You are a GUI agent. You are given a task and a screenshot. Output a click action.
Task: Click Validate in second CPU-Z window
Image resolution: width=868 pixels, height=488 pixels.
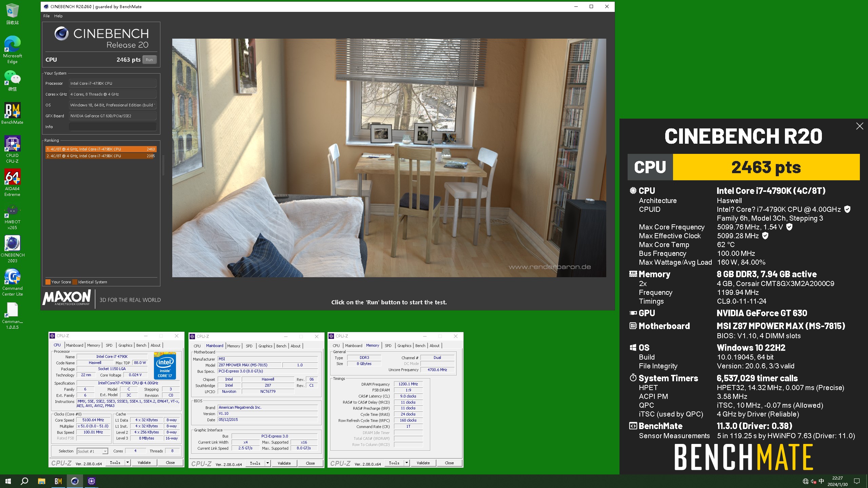[x=284, y=463]
